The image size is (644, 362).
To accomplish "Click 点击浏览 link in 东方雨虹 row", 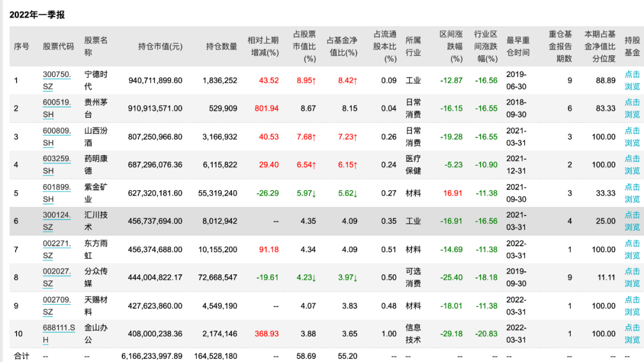I will 632,249.
